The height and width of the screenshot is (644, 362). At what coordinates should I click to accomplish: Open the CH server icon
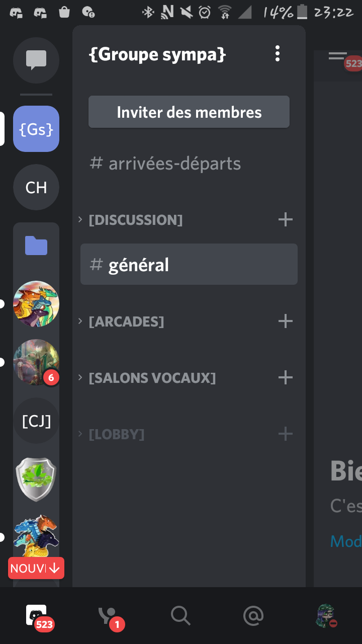(36, 188)
